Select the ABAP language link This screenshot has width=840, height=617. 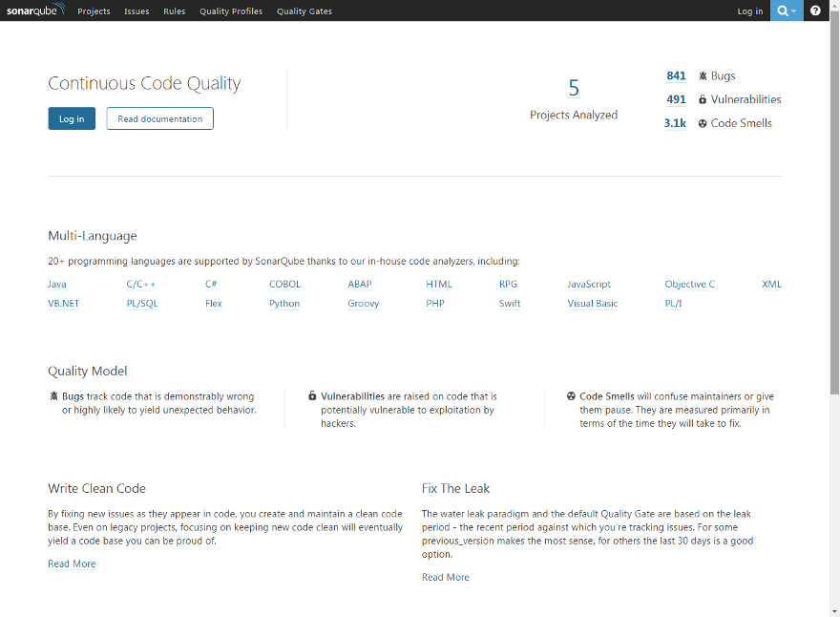(360, 284)
